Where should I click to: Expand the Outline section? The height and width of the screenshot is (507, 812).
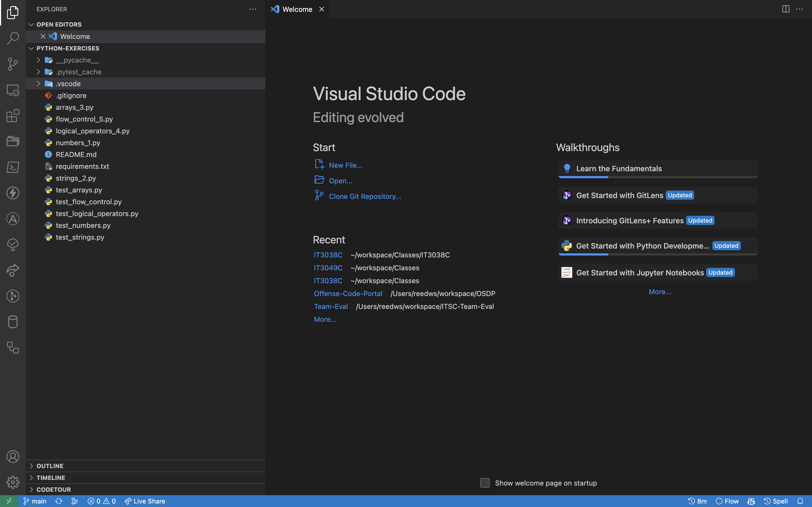[146, 466]
